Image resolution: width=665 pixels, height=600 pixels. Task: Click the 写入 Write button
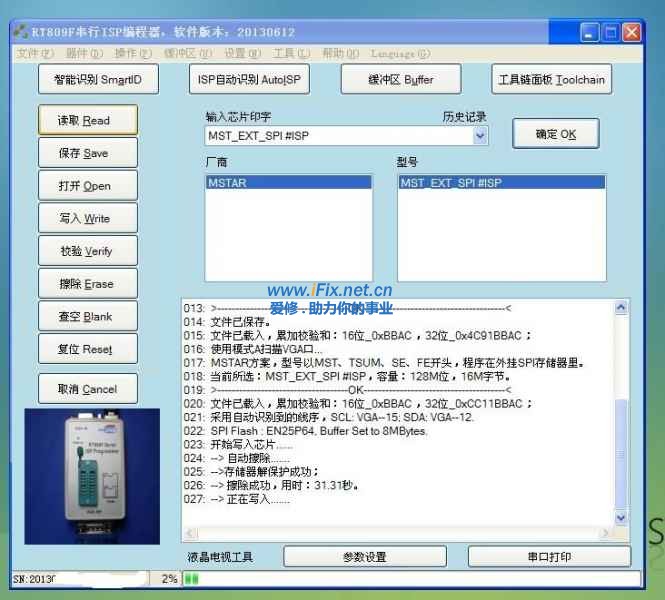pyautogui.click(x=88, y=218)
